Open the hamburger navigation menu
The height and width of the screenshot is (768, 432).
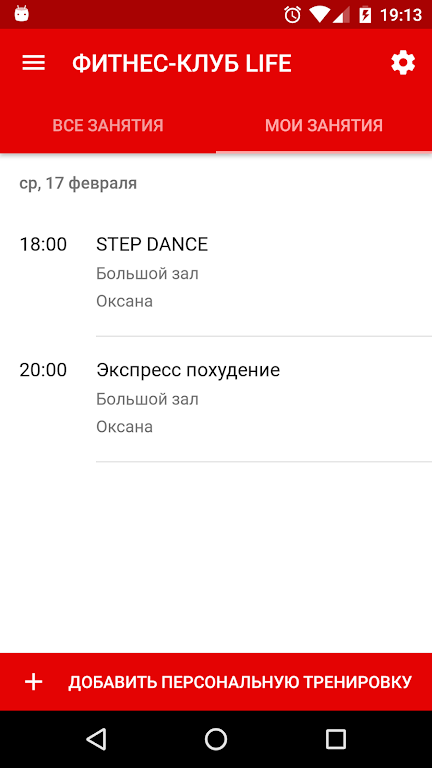[x=34, y=63]
